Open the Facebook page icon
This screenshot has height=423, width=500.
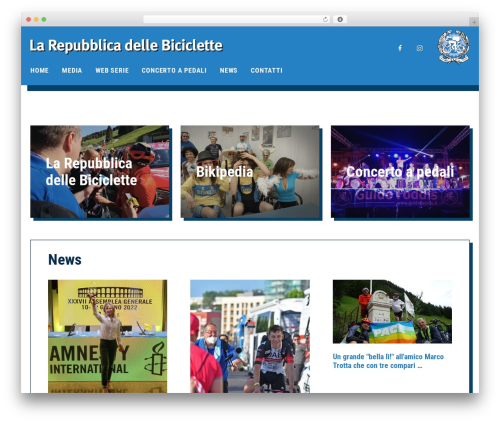(x=400, y=48)
